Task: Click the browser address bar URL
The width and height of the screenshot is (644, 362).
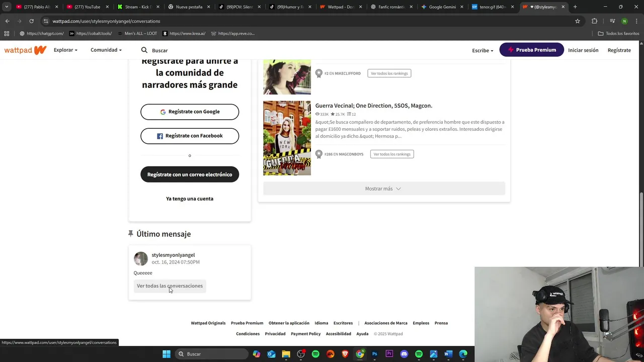Action: point(106,21)
